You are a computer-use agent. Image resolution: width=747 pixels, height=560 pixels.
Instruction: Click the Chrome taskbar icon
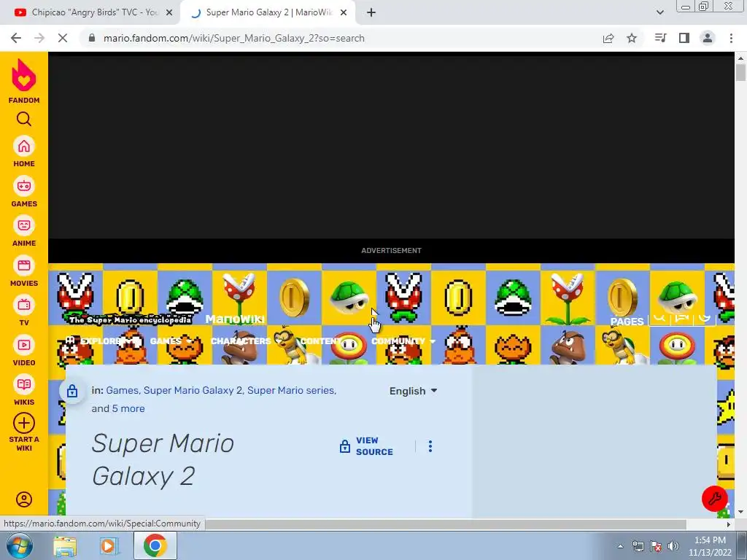point(155,545)
